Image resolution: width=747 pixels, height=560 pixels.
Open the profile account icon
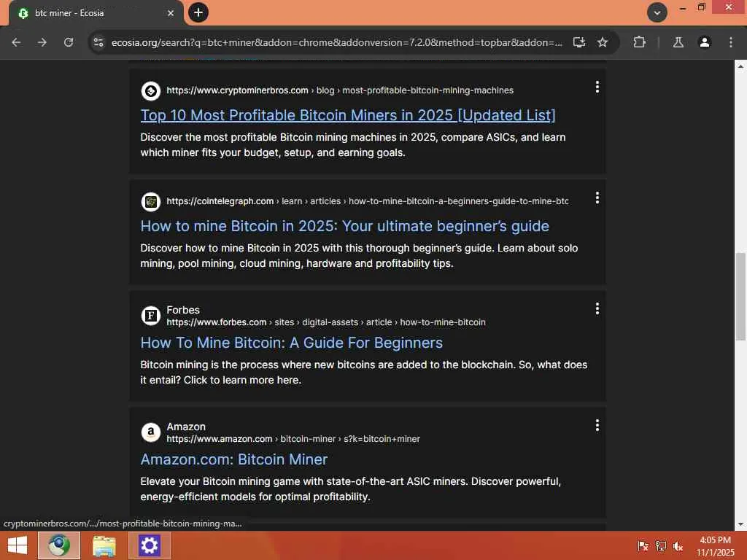(x=705, y=42)
